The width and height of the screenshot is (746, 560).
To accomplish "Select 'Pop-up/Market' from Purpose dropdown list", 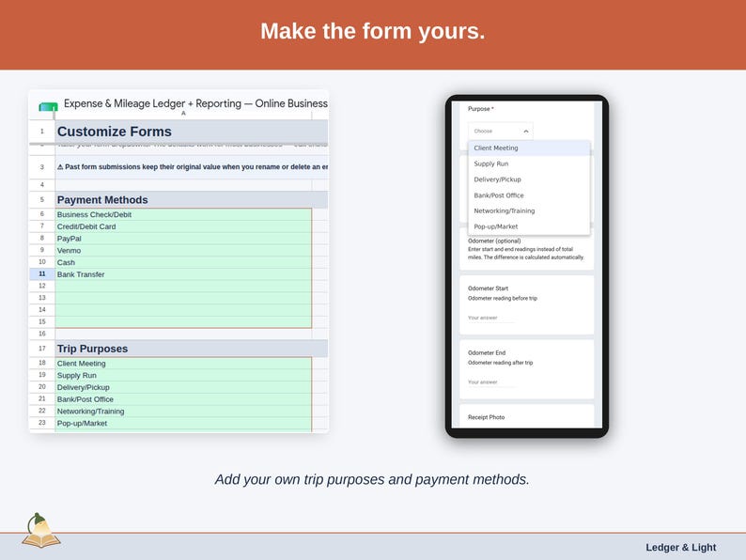I will coord(529,226).
